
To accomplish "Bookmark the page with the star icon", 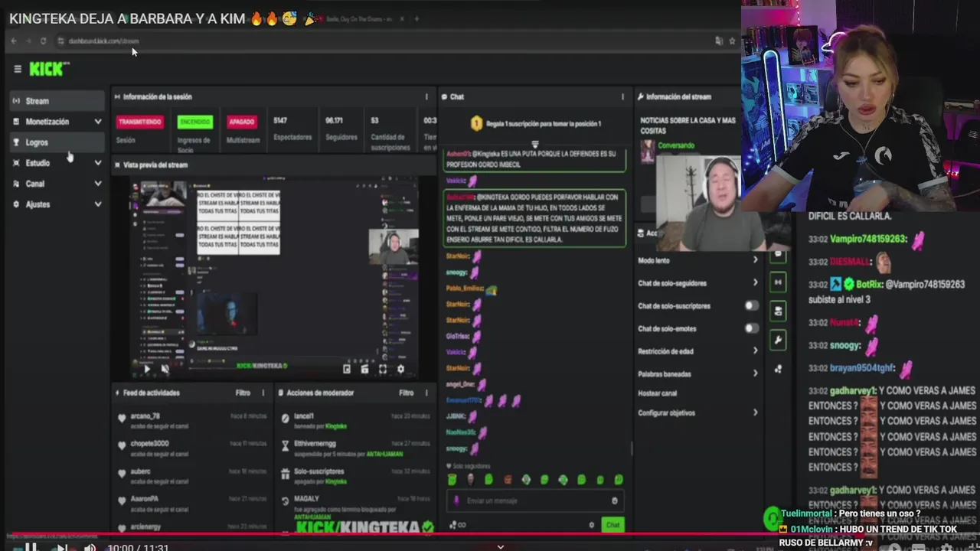I will pos(733,41).
